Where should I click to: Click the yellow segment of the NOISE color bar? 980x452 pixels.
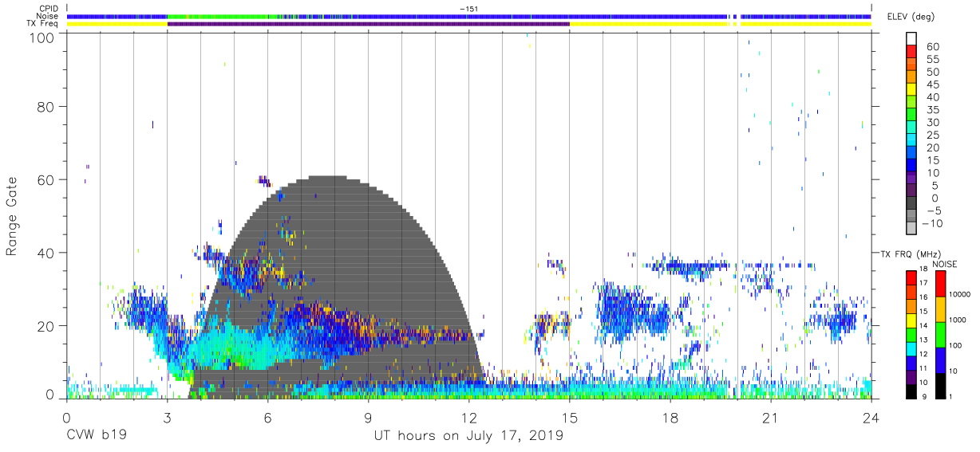click(941, 309)
